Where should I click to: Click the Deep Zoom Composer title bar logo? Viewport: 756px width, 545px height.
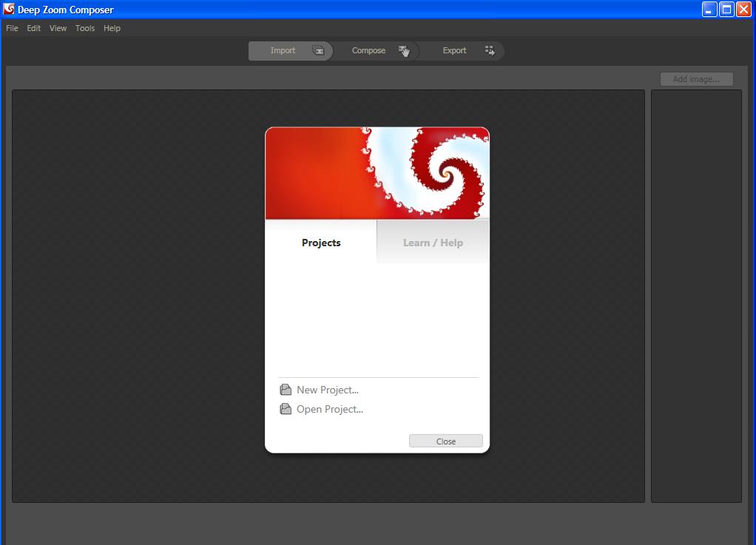(9, 9)
